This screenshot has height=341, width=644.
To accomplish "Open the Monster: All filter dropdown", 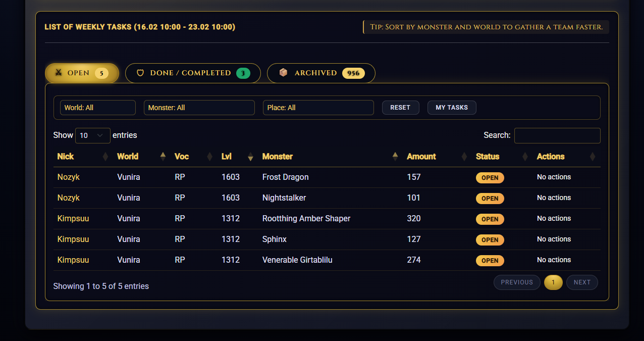I will (x=199, y=108).
